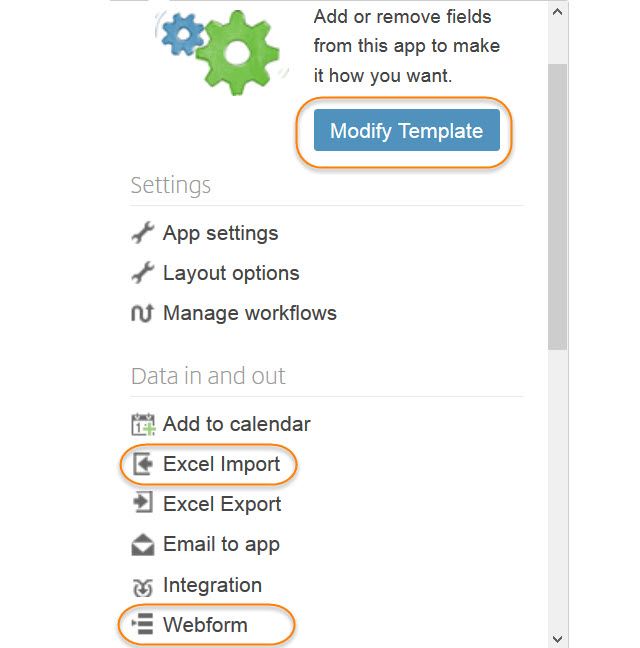Click the Add to calendar icon

pyautogui.click(x=143, y=425)
